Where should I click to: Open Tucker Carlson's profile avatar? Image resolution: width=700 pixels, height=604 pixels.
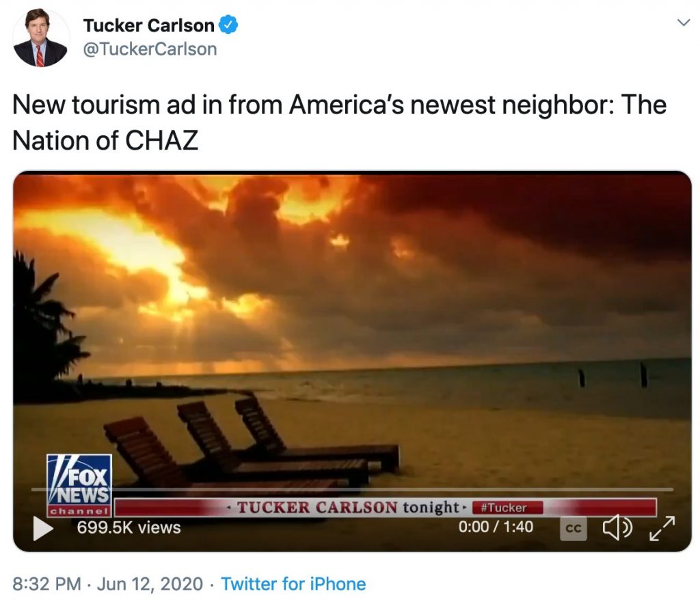[x=40, y=38]
